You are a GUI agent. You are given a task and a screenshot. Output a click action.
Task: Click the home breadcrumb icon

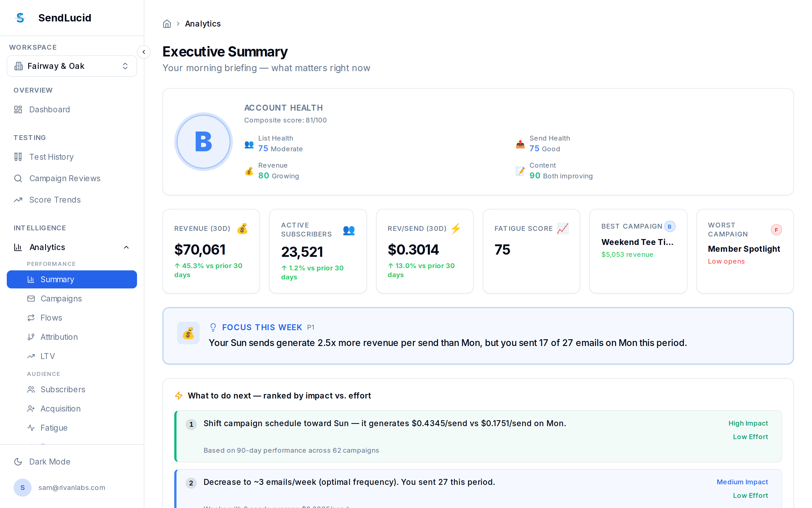(167, 24)
